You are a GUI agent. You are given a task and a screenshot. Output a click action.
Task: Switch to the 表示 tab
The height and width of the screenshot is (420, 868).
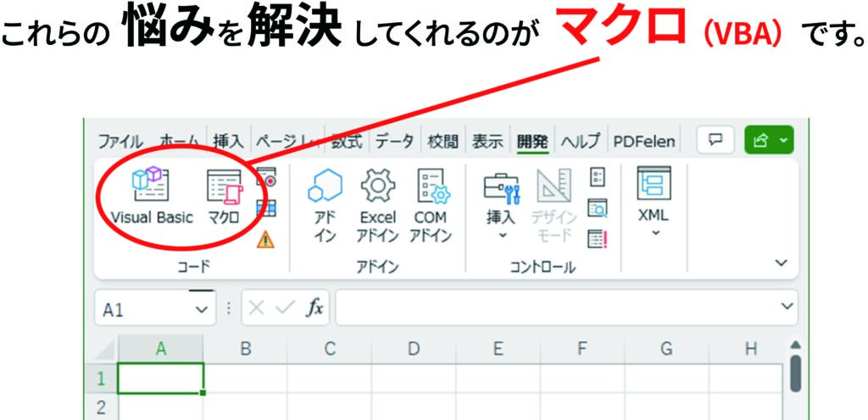coord(487,141)
